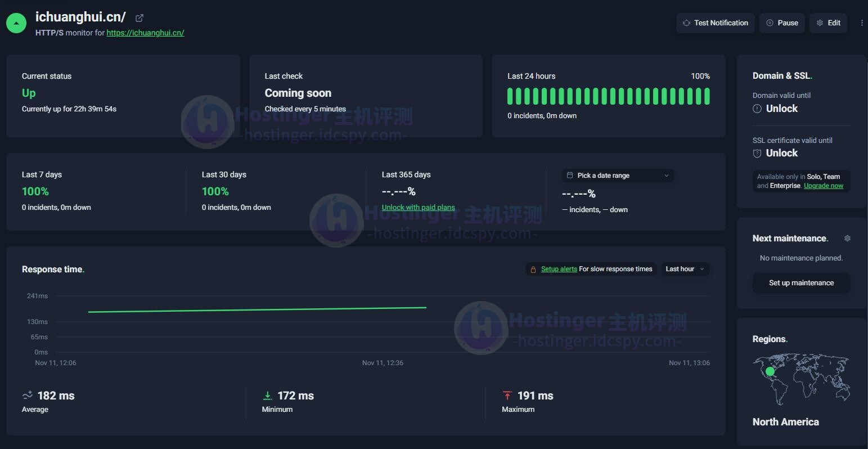Click the Next maintenance gear icon
The image size is (868, 449).
point(847,239)
